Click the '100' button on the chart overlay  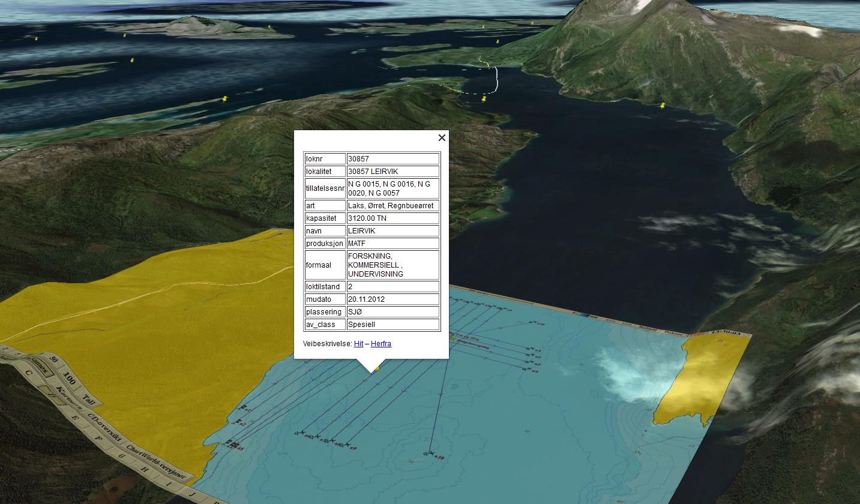tap(70, 378)
